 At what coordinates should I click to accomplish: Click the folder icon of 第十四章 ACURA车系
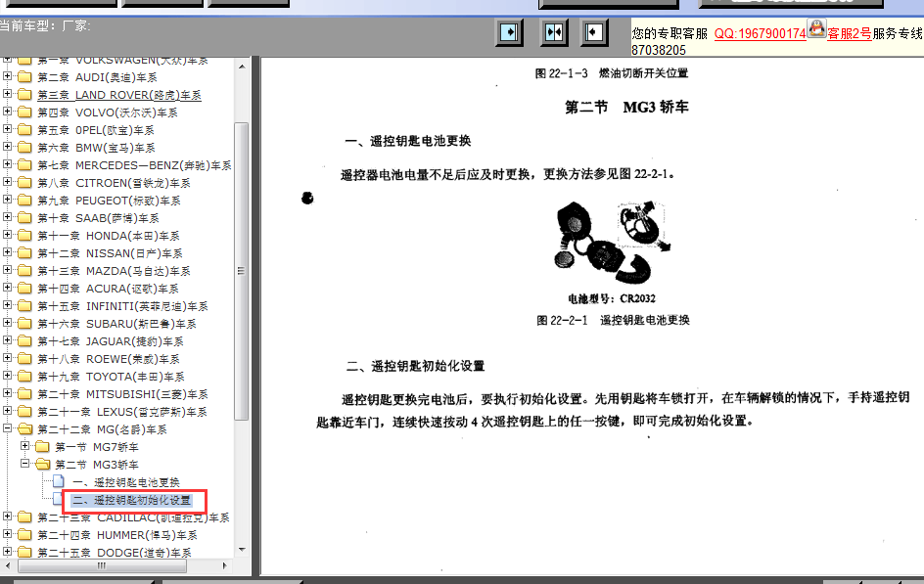point(24,289)
